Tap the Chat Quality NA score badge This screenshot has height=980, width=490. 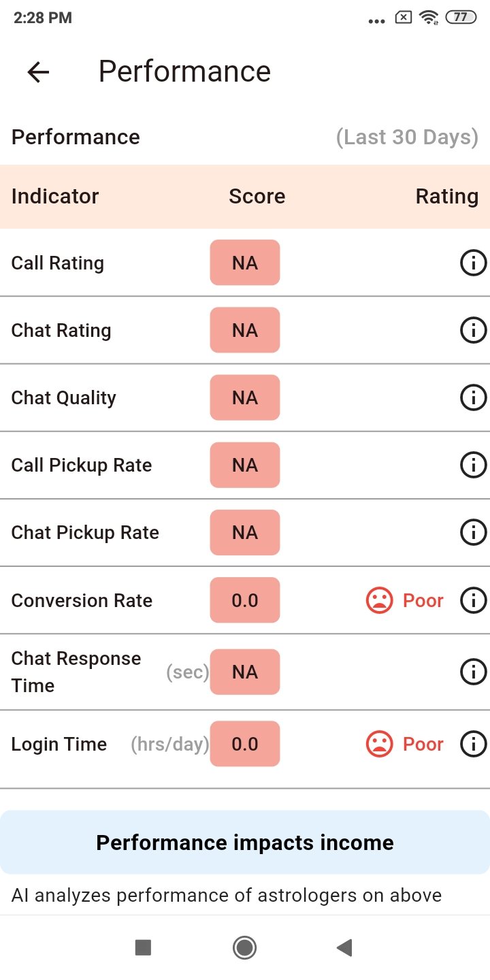(x=245, y=397)
